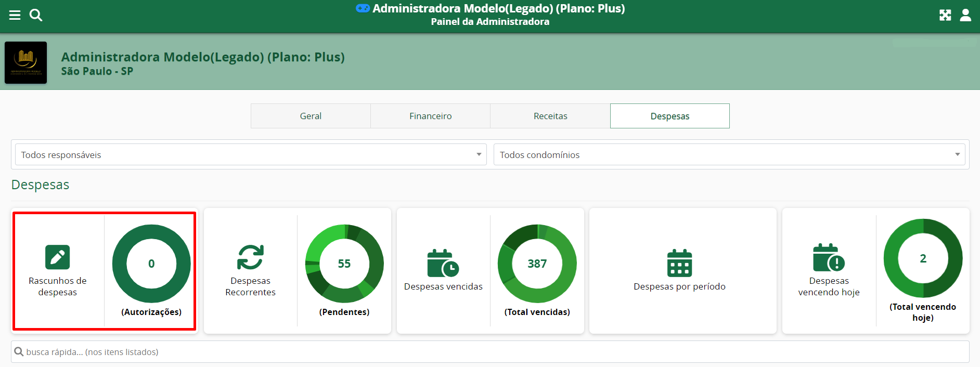Click the Autorizações donut chart showing 0
The height and width of the screenshot is (367, 980).
coord(151,264)
